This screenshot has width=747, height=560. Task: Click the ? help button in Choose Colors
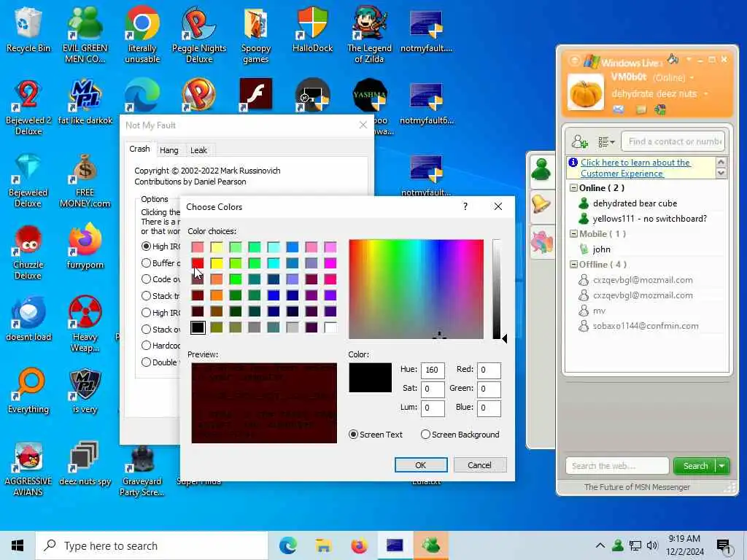[x=465, y=206]
